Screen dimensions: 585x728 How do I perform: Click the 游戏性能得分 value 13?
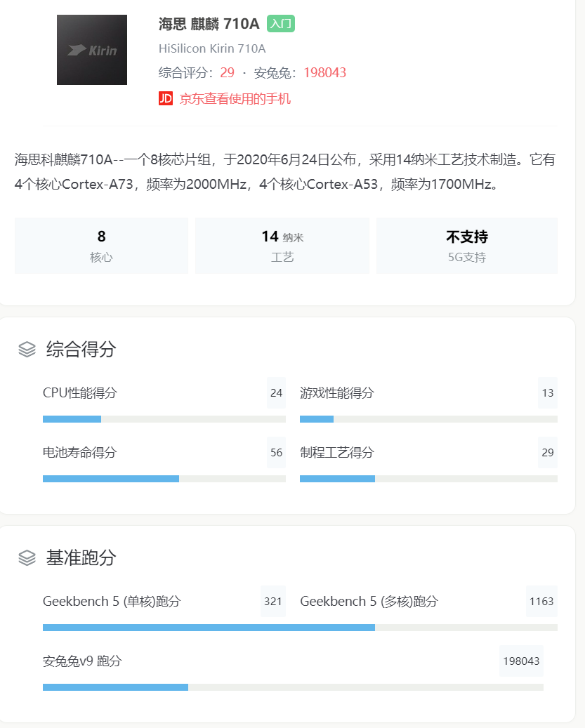(548, 393)
